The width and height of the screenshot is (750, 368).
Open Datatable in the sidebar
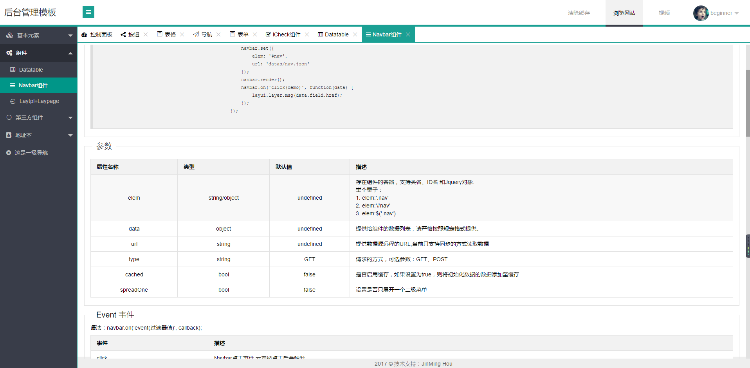click(x=38, y=69)
